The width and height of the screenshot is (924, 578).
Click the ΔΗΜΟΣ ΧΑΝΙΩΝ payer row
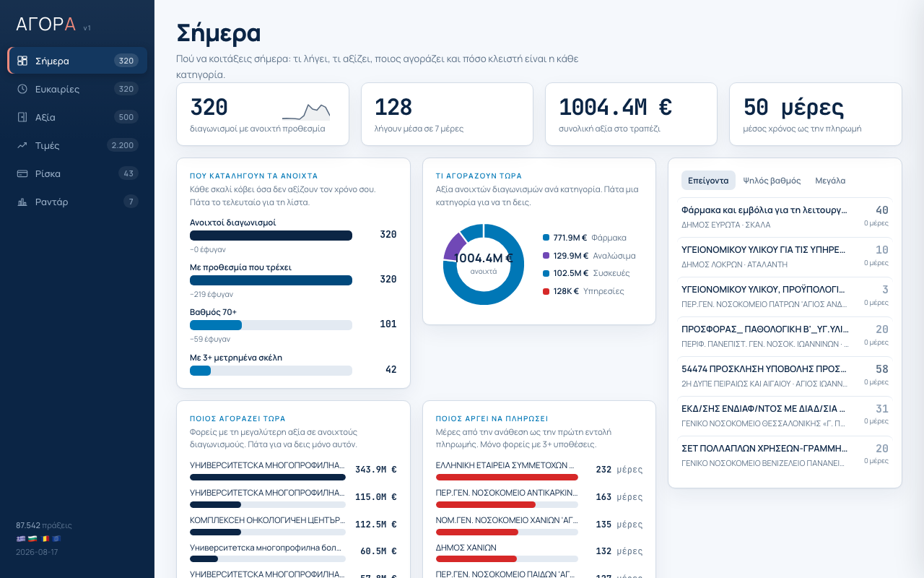pyautogui.click(x=539, y=552)
